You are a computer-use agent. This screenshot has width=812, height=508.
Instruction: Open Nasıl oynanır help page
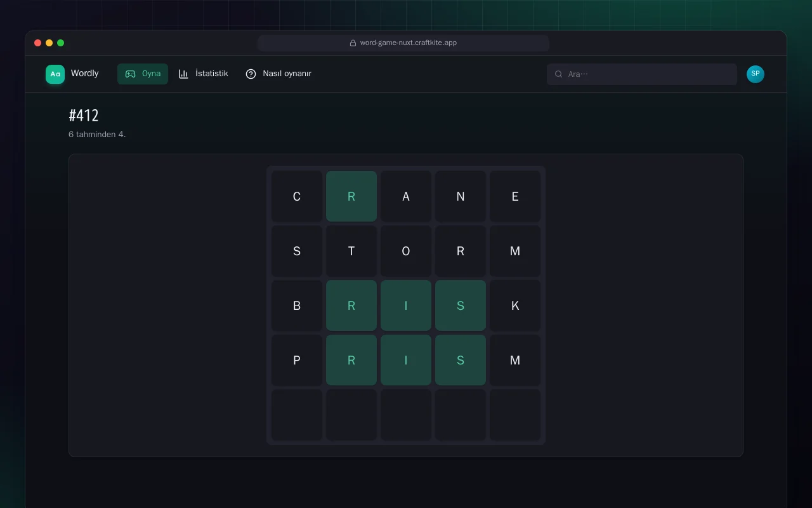tap(278, 74)
